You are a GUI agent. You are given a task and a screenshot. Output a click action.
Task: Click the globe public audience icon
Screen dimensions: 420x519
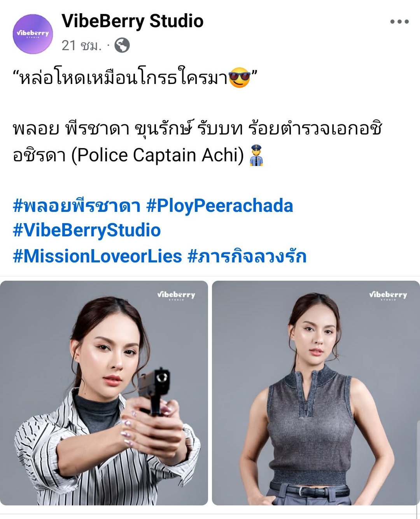122,45
